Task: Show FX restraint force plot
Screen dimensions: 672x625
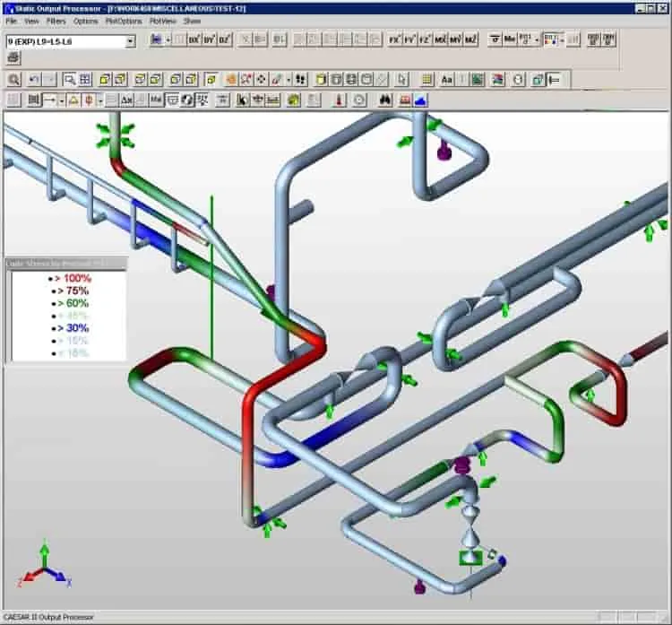Action: pos(394,39)
